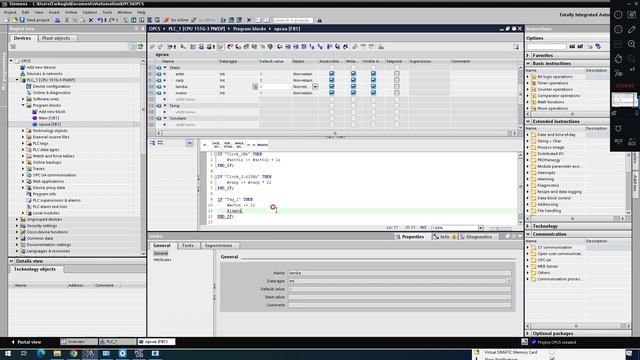This screenshot has height=360, width=640.
Task: Click the Device configuration icon in tree
Action: [29, 87]
